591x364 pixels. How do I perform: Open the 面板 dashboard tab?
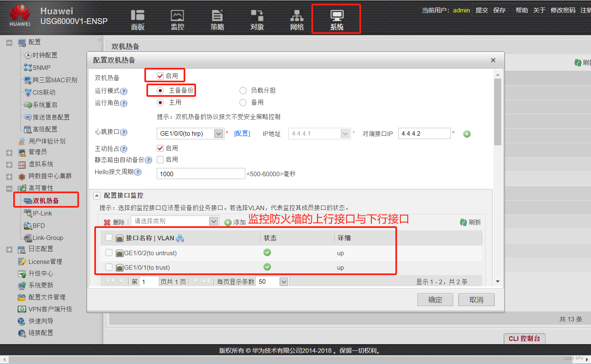138,20
